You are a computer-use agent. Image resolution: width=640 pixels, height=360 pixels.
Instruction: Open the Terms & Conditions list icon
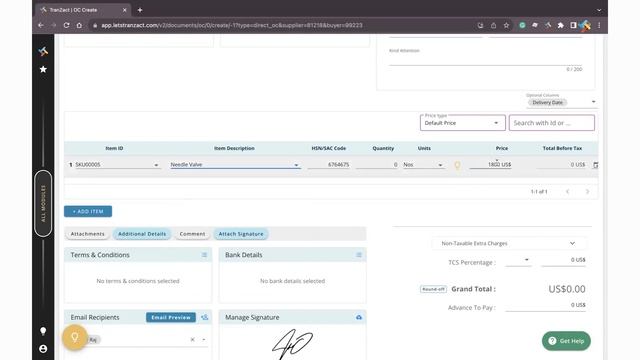(204, 255)
